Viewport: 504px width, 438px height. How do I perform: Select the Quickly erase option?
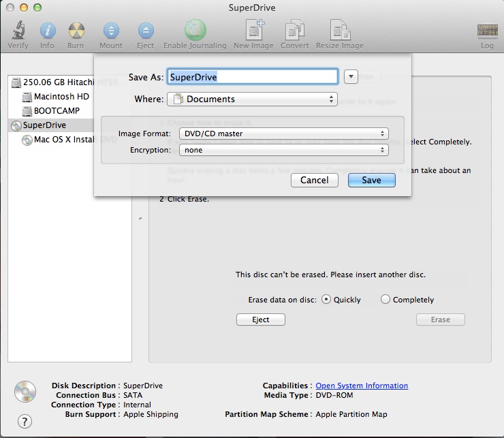click(326, 300)
